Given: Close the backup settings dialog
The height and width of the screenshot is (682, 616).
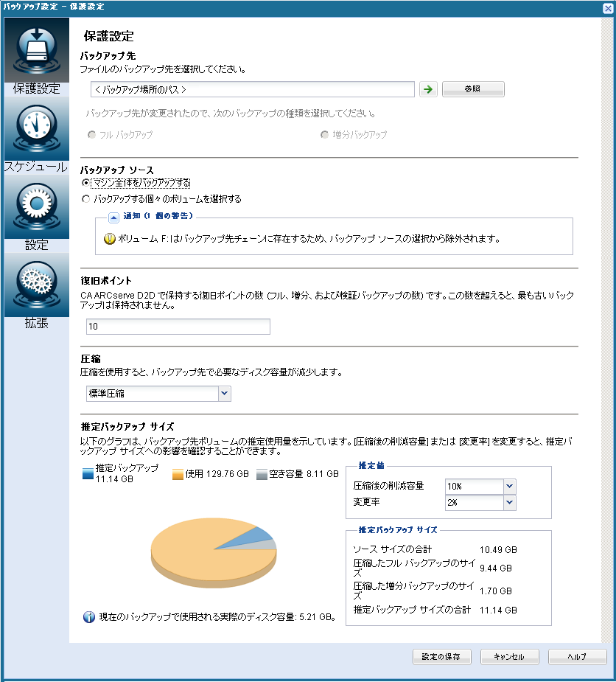Looking at the screenshot, I should point(608,8).
